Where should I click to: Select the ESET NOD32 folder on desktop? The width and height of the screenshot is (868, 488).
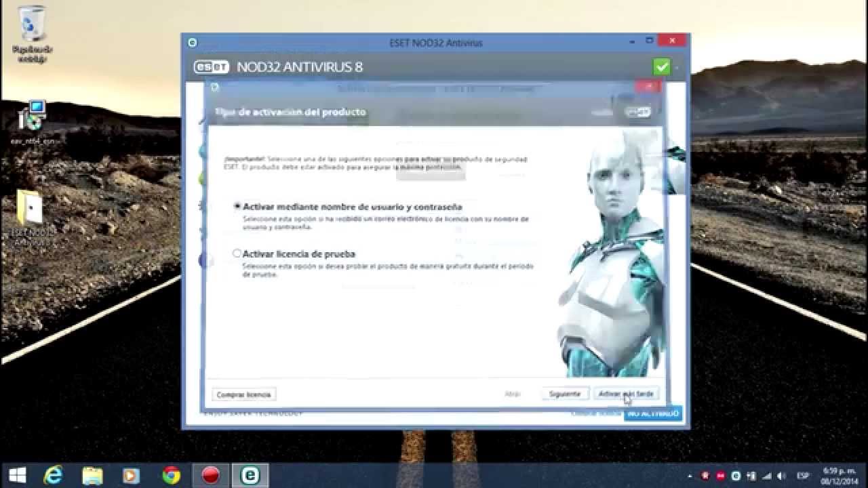[32, 216]
